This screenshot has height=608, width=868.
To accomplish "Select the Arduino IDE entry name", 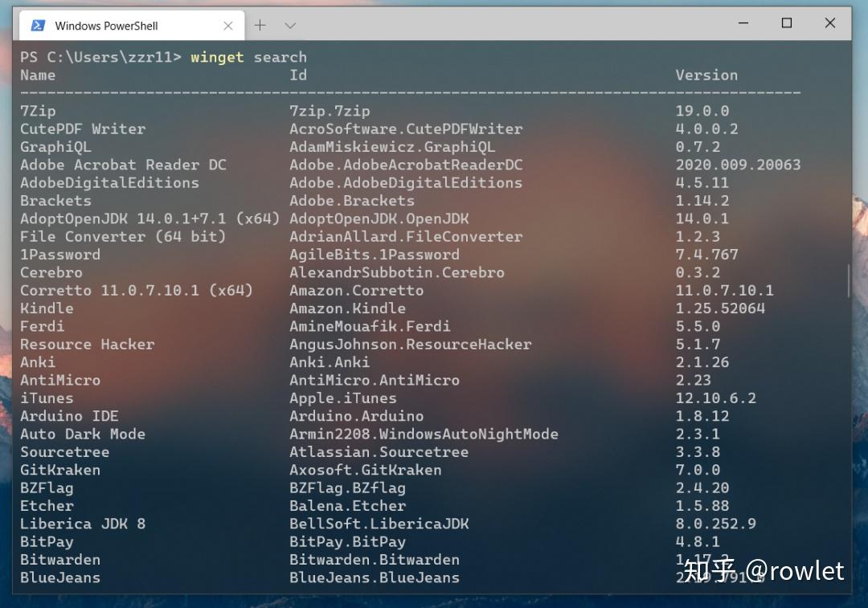I will pos(69,416).
